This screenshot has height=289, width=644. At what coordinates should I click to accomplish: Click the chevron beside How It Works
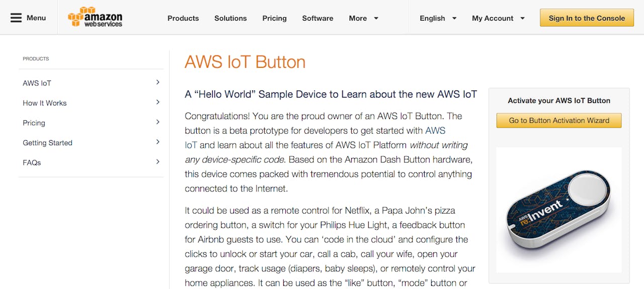(x=158, y=103)
